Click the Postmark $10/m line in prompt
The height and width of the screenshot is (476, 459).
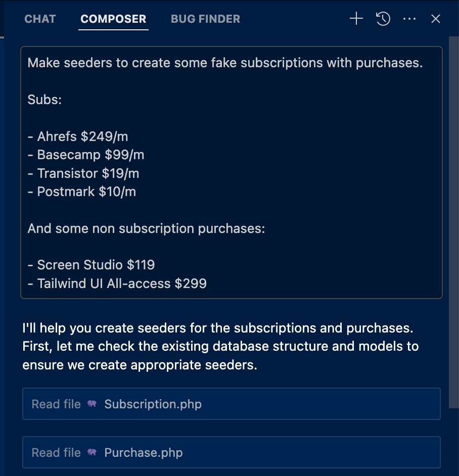point(81,192)
